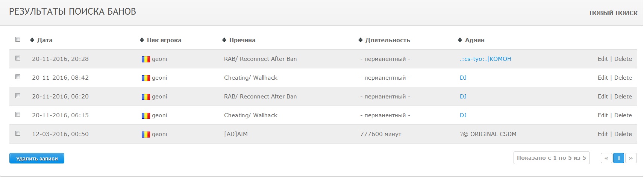Edit the 20-11-2016, 08:42 Wallhack ban

tap(603, 78)
